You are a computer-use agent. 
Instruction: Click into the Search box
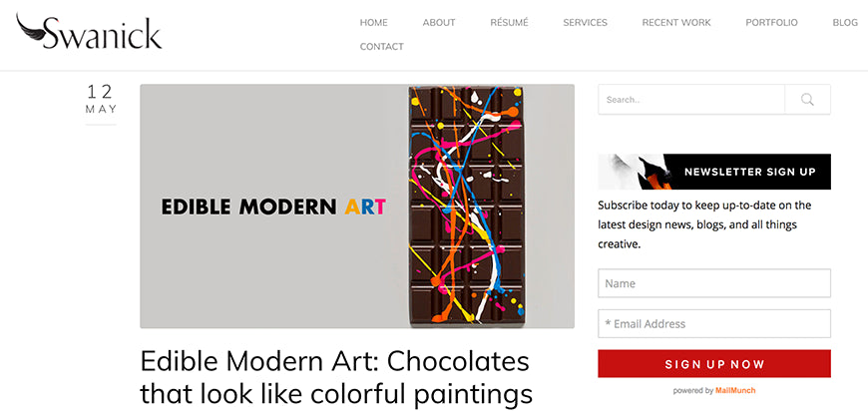[x=691, y=100]
